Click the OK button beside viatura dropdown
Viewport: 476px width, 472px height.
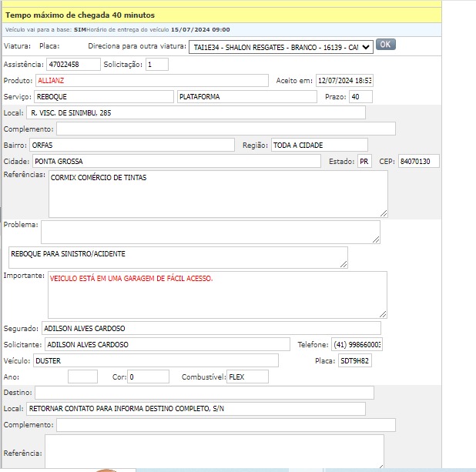[386, 45]
